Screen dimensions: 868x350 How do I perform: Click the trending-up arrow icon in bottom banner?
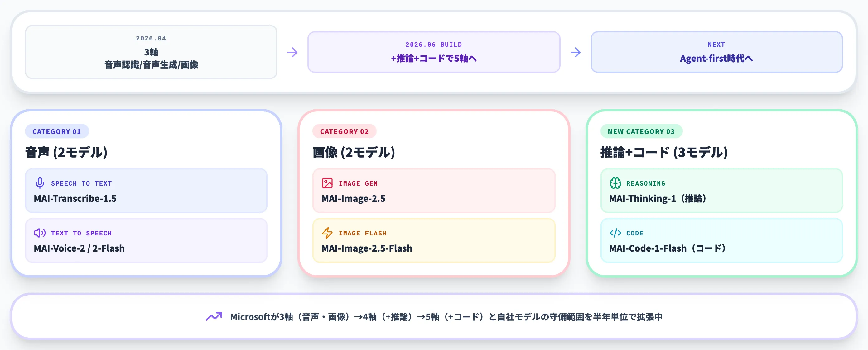tap(214, 317)
